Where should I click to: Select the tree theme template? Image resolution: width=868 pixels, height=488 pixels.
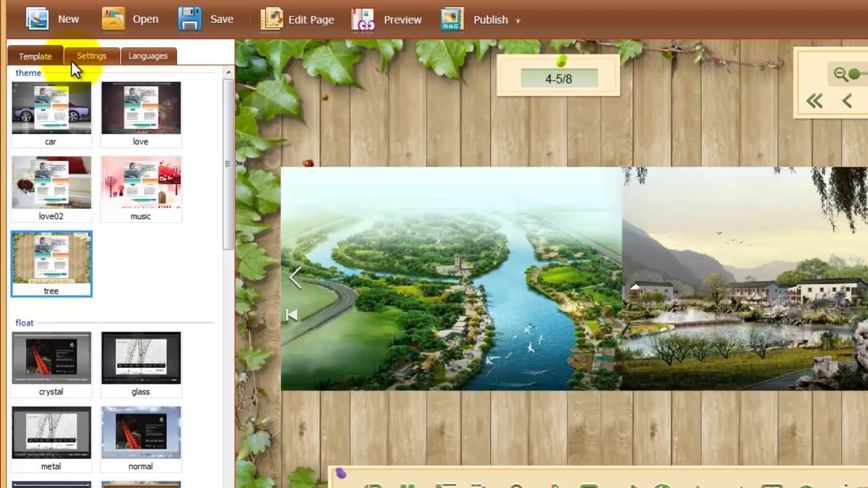tap(51, 264)
